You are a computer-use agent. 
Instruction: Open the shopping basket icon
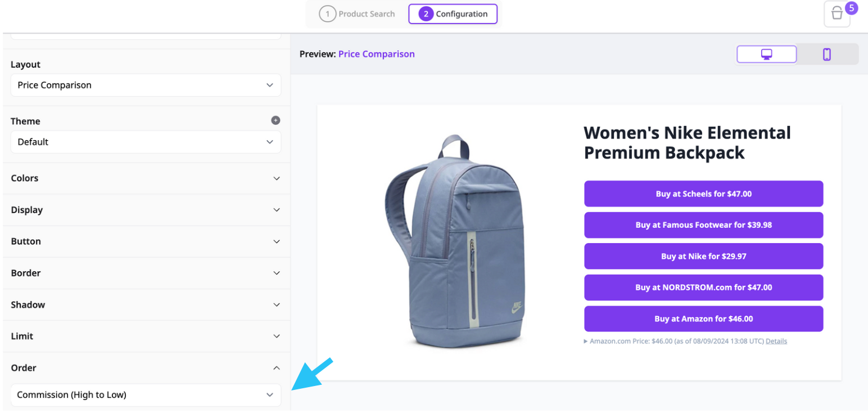[837, 14]
